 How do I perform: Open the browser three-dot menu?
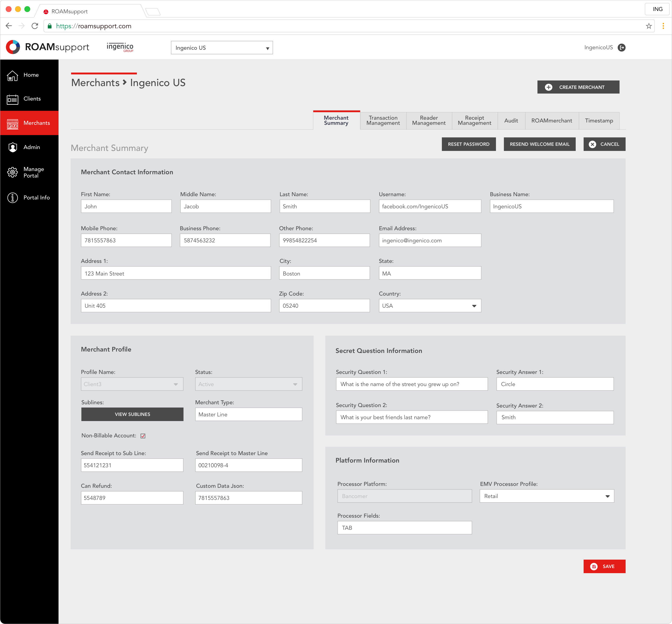(x=663, y=26)
